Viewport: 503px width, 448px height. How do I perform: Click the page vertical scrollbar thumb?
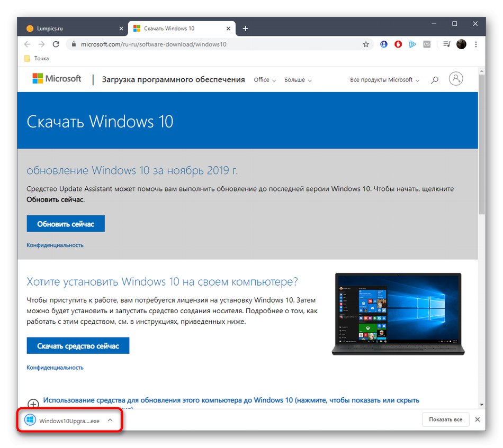pyautogui.click(x=481, y=144)
